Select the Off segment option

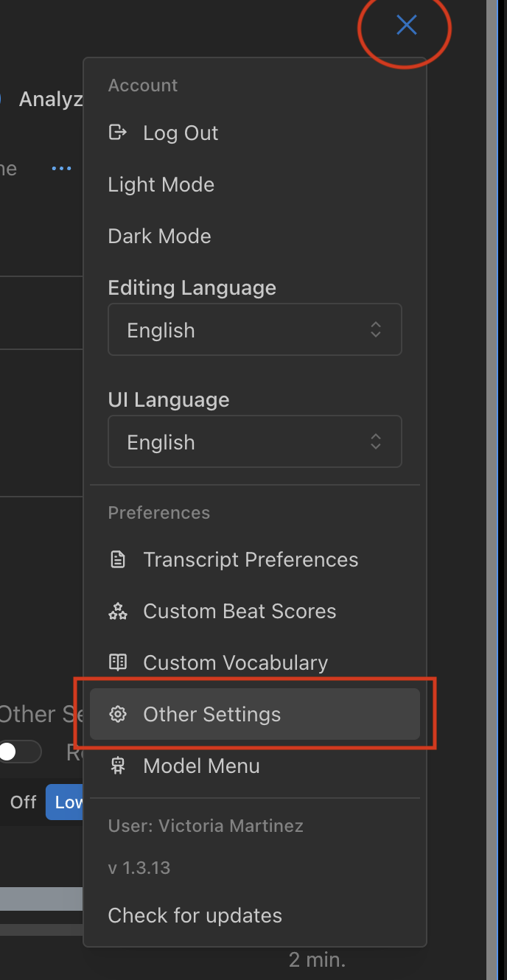coord(23,802)
